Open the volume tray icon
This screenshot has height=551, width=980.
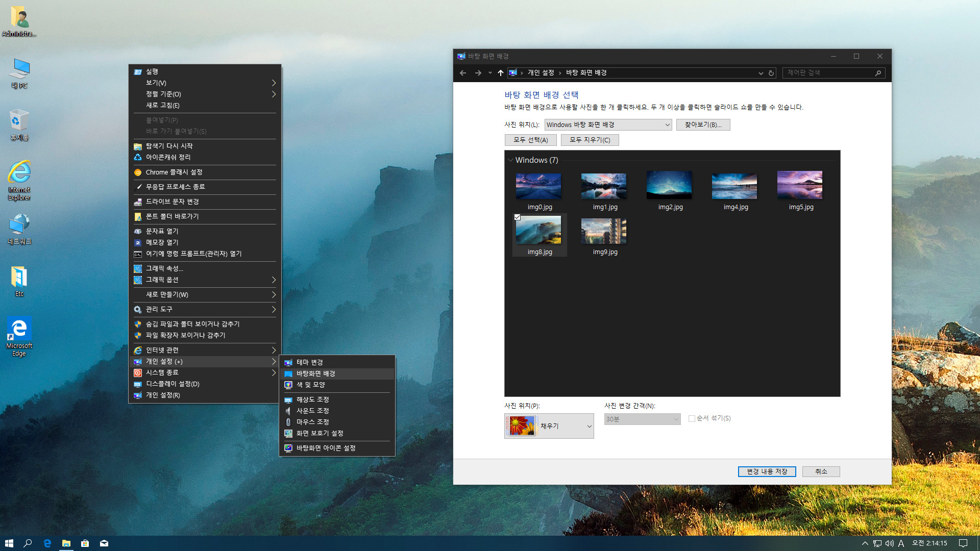pos(889,543)
